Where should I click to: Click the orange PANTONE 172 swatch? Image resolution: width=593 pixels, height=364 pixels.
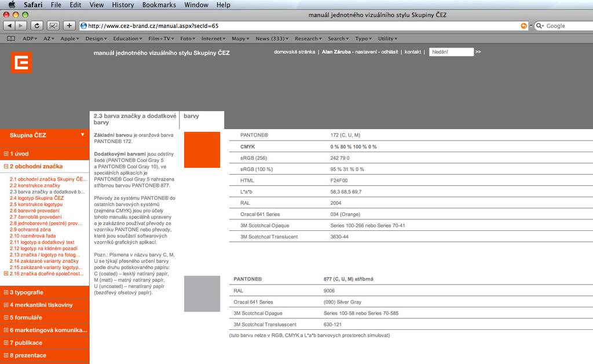click(x=202, y=150)
